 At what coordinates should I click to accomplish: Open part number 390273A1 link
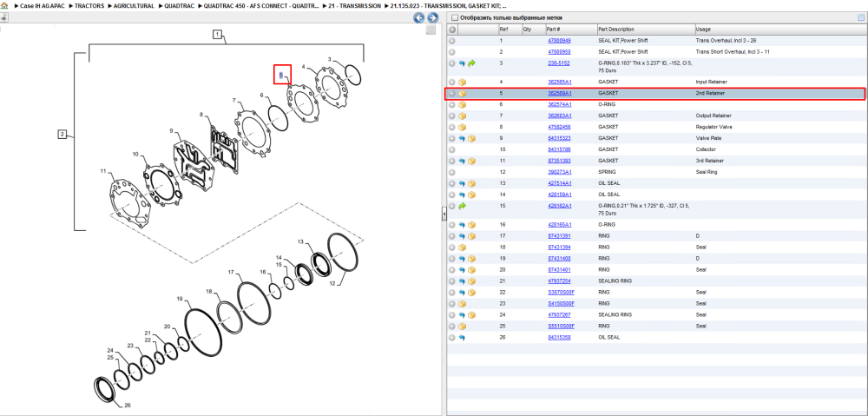[560, 172]
